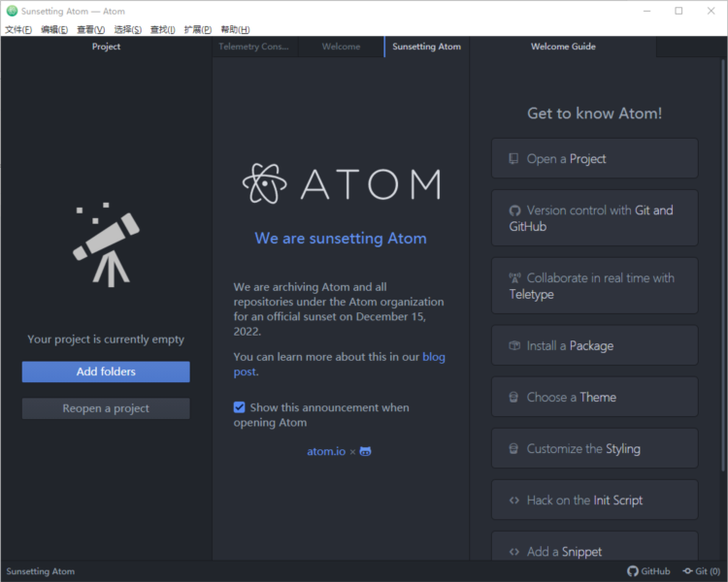
Task: Follow the atom.io link
Action: pos(326,451)
